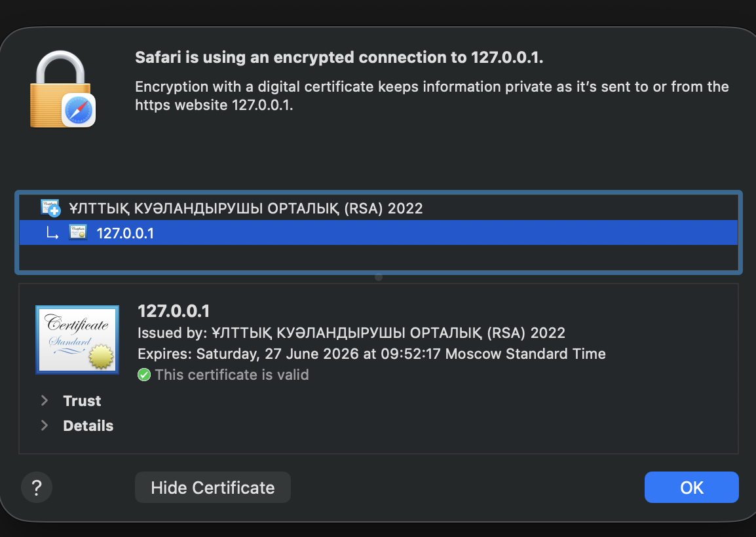Confirm the dialog with OK
Screen dimensions: 756x537
(x=691, y=487)
